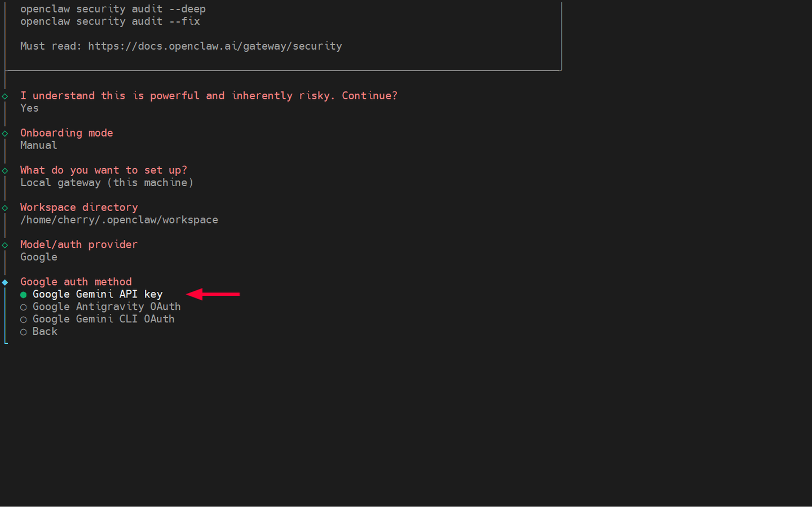The width and height of the screenshot is (812, 508).
Task: Click the diamond next to Workspace directory
Action: [5, 207]
